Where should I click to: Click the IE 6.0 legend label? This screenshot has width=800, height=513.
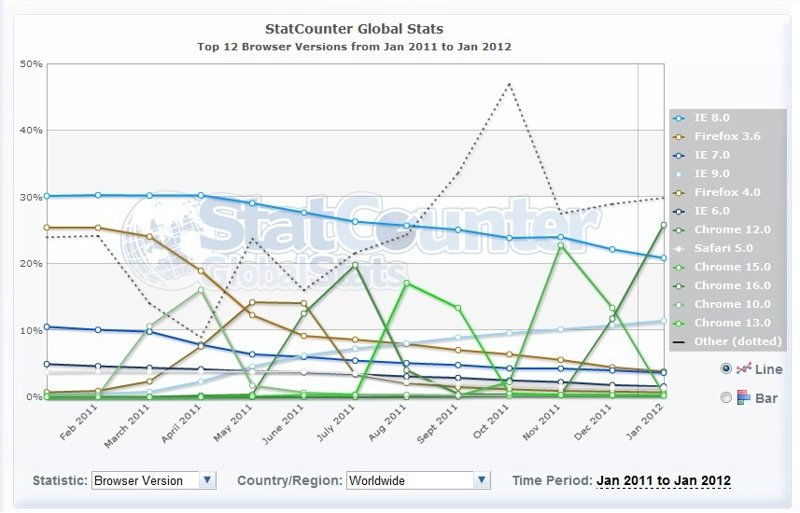tap(714, 211)
